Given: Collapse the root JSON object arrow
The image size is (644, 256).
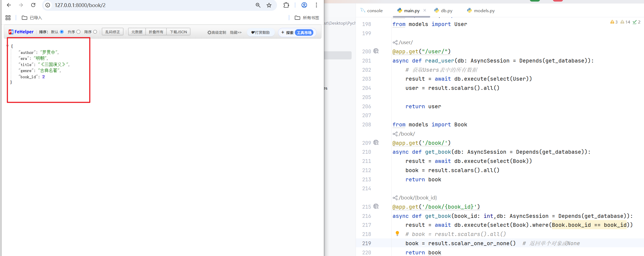Looking at the screenshot, I should tap(7, 46).
